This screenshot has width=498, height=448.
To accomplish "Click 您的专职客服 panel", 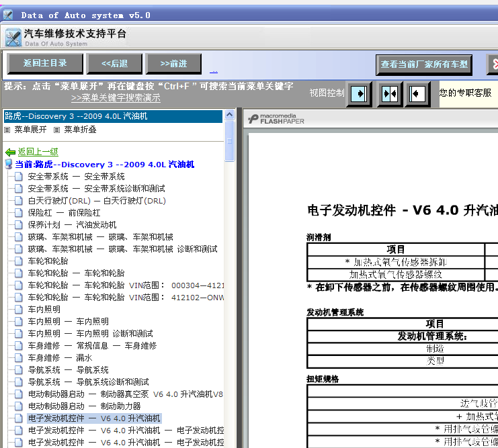I will (468, 93).
